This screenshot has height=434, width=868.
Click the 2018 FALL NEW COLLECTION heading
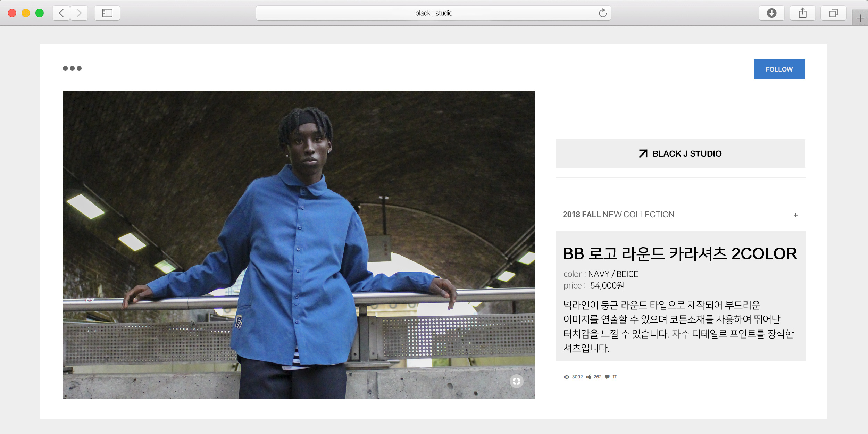[618, 215]
